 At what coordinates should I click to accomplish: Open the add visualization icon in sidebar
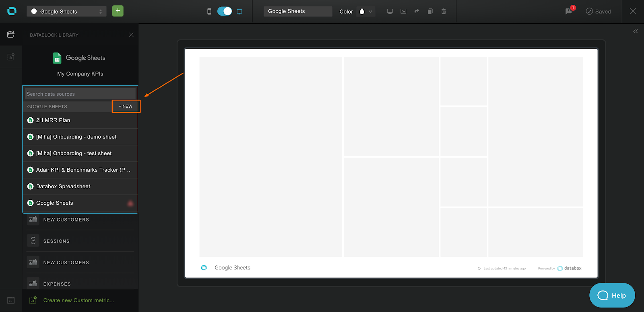(11, 57)
